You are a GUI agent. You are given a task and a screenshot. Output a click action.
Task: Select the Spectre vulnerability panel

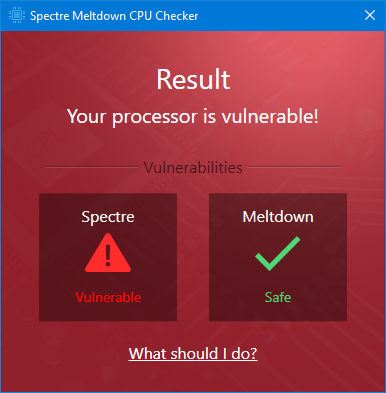[x=108, y=257]
